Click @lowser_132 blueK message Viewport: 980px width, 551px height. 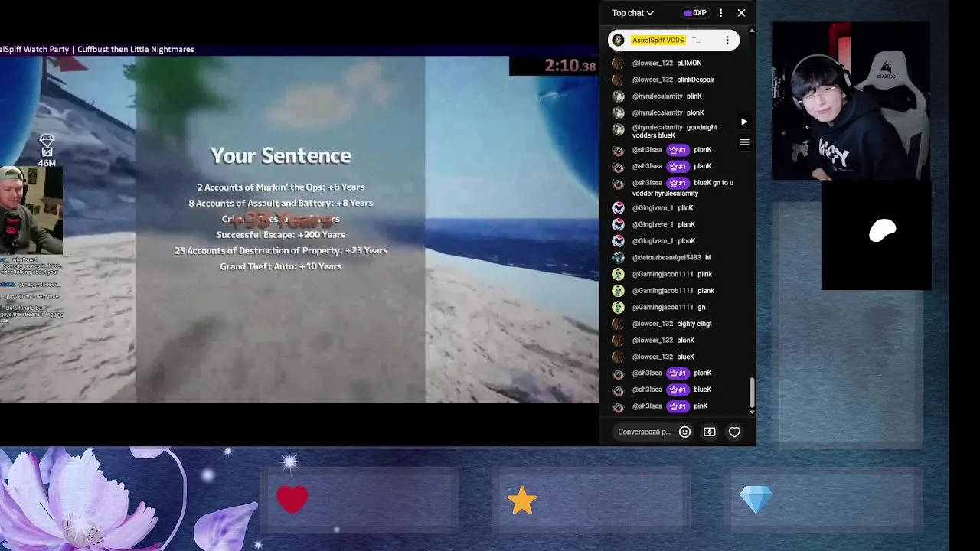tap(685, 357)
